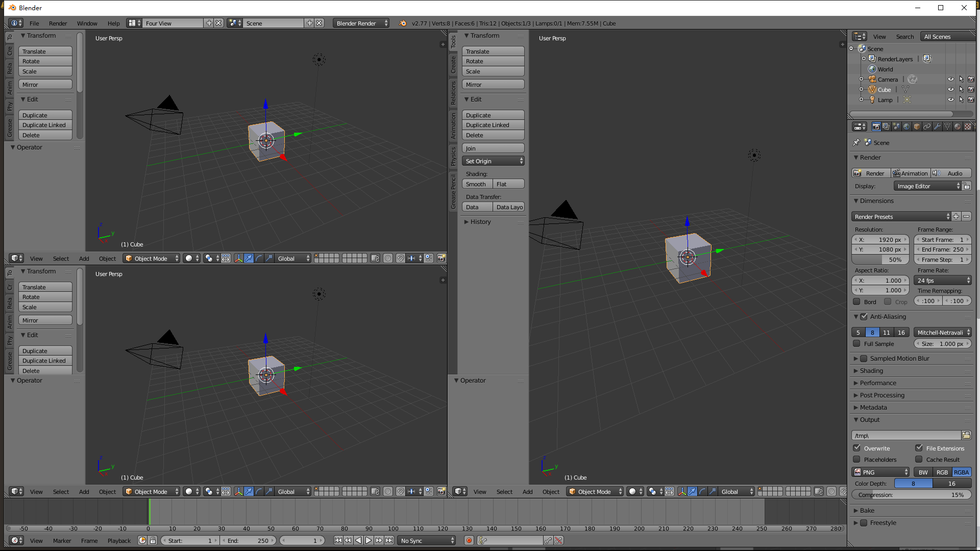Expand the Performance panel
Viewport: 980px width, 551px height.
[x=878, y=383]
